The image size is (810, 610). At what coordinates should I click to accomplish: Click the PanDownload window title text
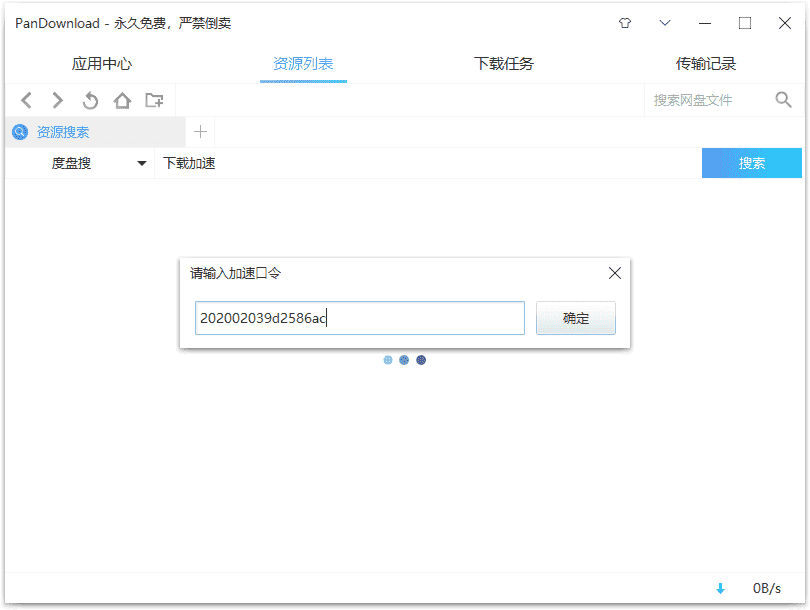coord(123,23)
